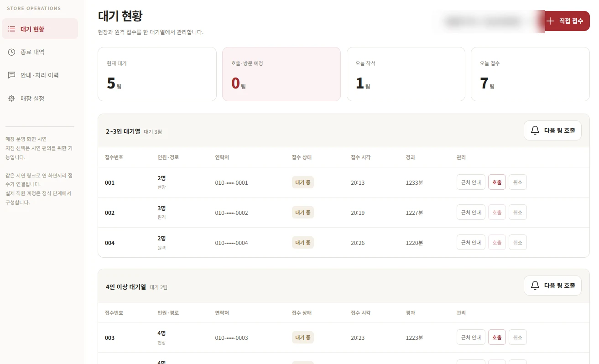The height and width of the screenshot is (364, 599).
Task: Click phone number 010-••••-0001
Action: [231, 183]
